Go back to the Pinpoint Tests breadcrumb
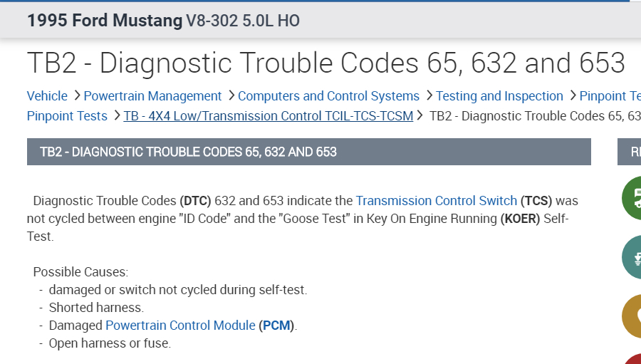 point(67,116)
